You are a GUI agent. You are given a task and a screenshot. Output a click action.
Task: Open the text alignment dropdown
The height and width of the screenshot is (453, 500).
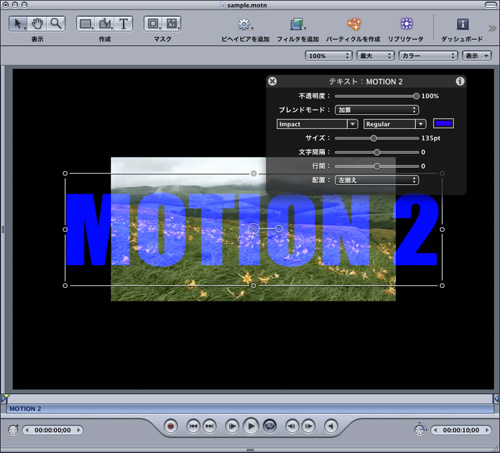pyautogui.click(x=377, y=180)
